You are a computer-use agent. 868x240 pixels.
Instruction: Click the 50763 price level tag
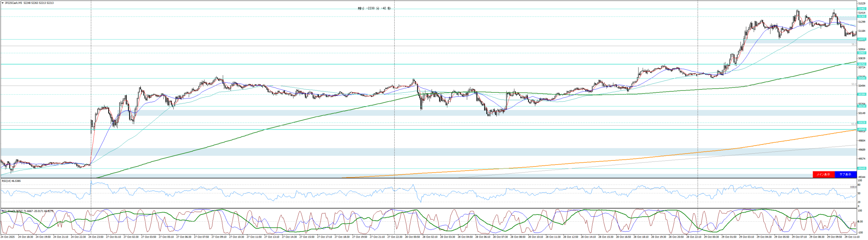(862, 64)
